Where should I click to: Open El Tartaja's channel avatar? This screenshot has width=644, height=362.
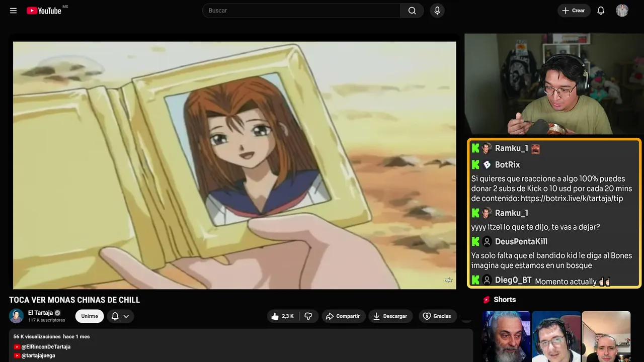click(17, 316)
